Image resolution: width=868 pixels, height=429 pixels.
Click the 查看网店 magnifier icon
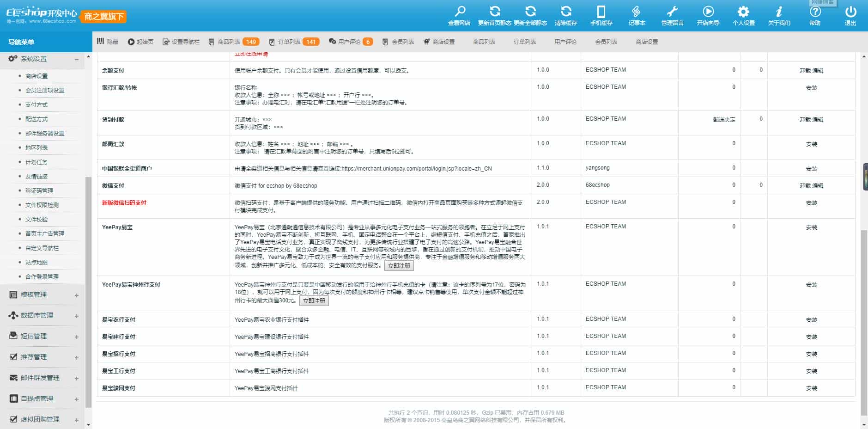pyautogui.click(x=460, y=12)
